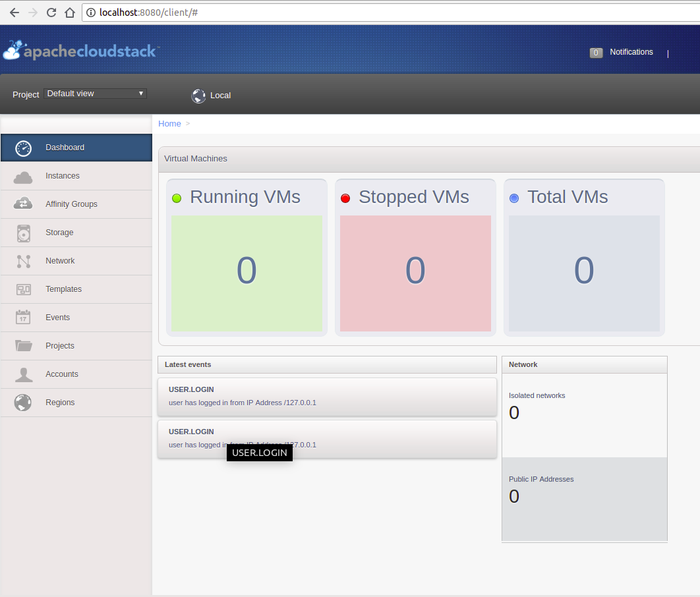Image resolution: width=700 pixels, height=597 pixels.
Task: Open the Project Default view dropdown
Action: point(95,94)
